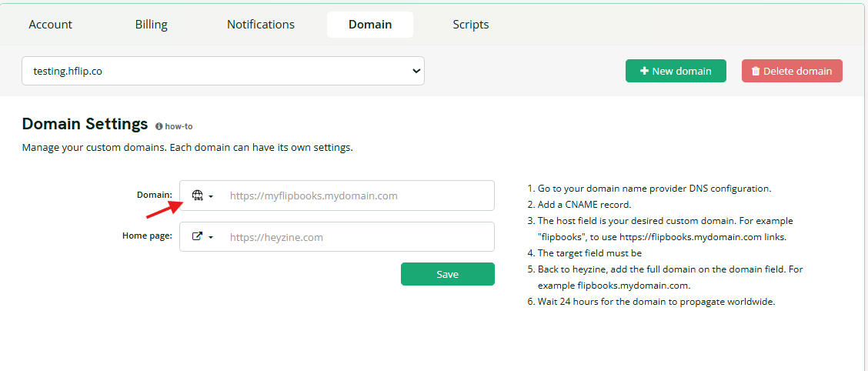Image resolution: width=868 pixels, height=371 pixels.
Task: Click the 'Add a CNAME record.' step
Action: [584, 204]
